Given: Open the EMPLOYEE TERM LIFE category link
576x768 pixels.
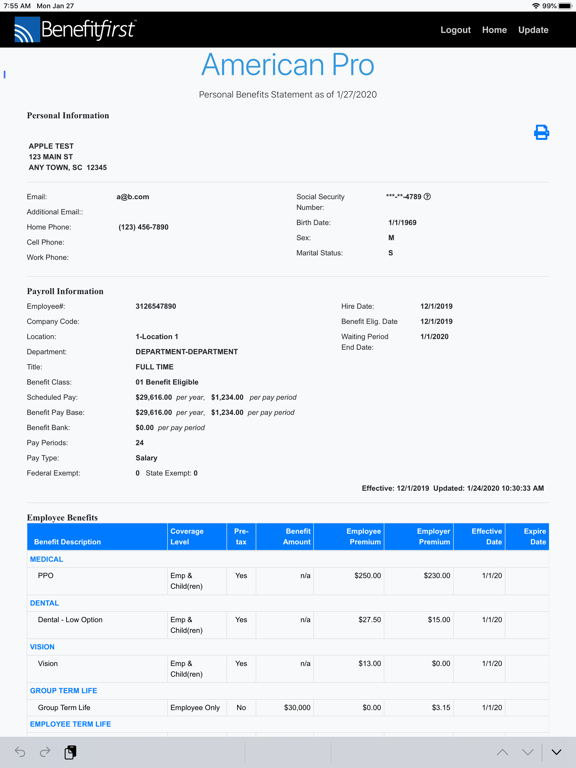Looking at the screenshot, I should click(x=71, y=724).
